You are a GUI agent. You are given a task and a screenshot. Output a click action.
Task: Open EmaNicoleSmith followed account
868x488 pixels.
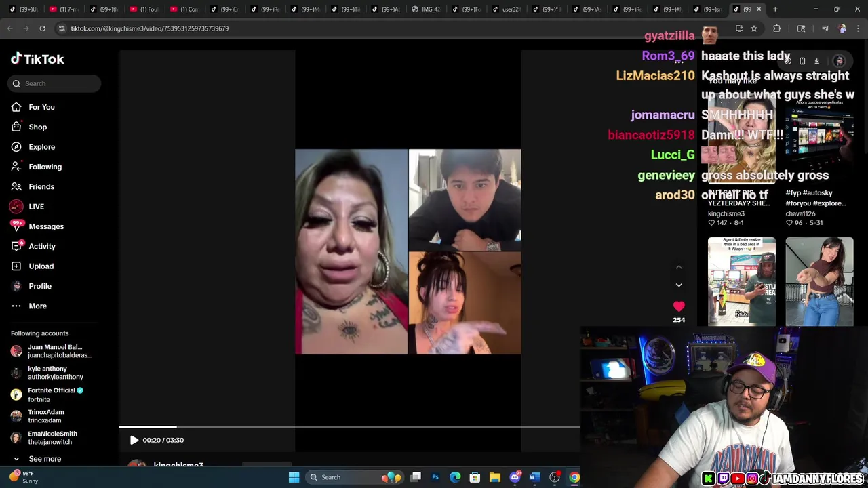[53, 438]
